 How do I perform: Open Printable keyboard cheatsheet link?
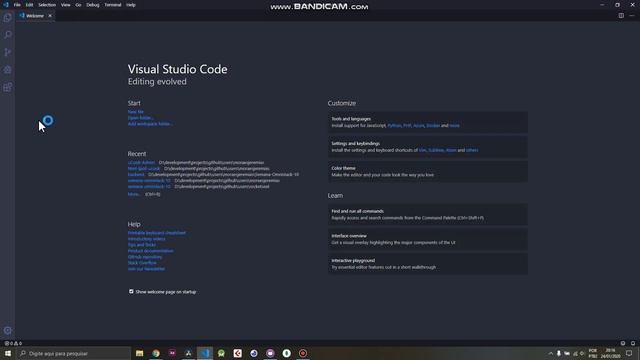(x=157, y=233)
